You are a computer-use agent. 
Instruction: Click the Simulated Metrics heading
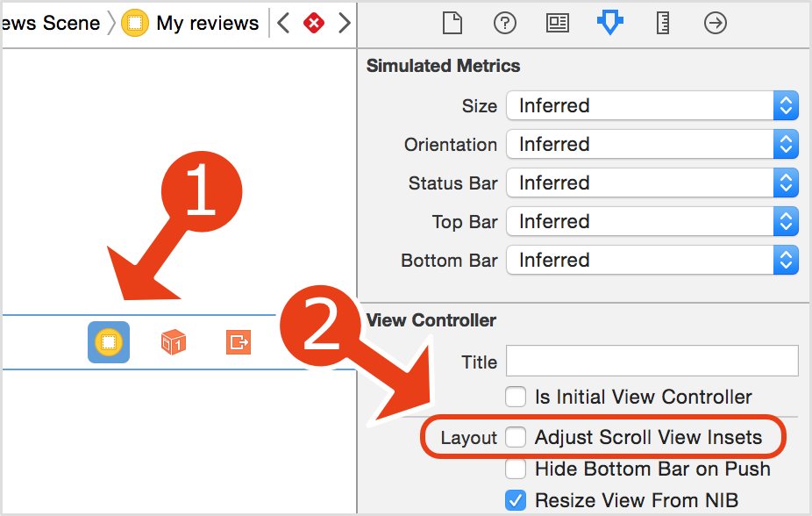[444, 66]
